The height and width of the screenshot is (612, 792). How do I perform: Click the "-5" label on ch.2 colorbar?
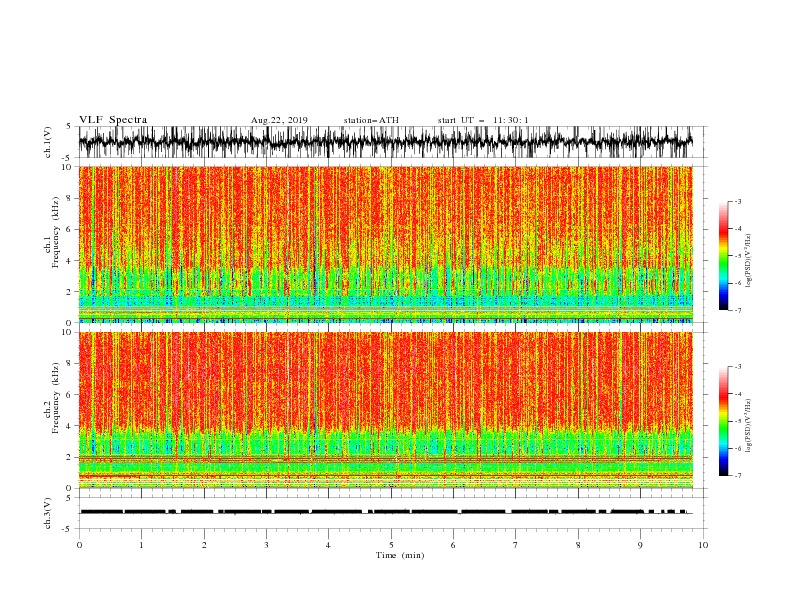coord(738,421)
